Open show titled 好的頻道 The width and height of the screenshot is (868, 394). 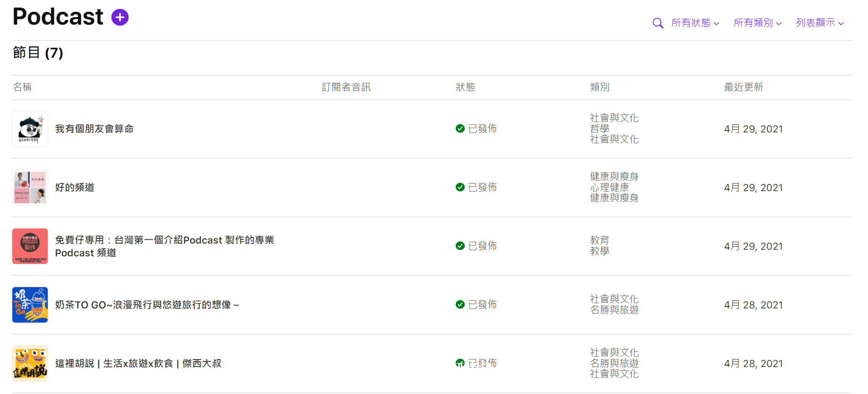pos(75,187)
